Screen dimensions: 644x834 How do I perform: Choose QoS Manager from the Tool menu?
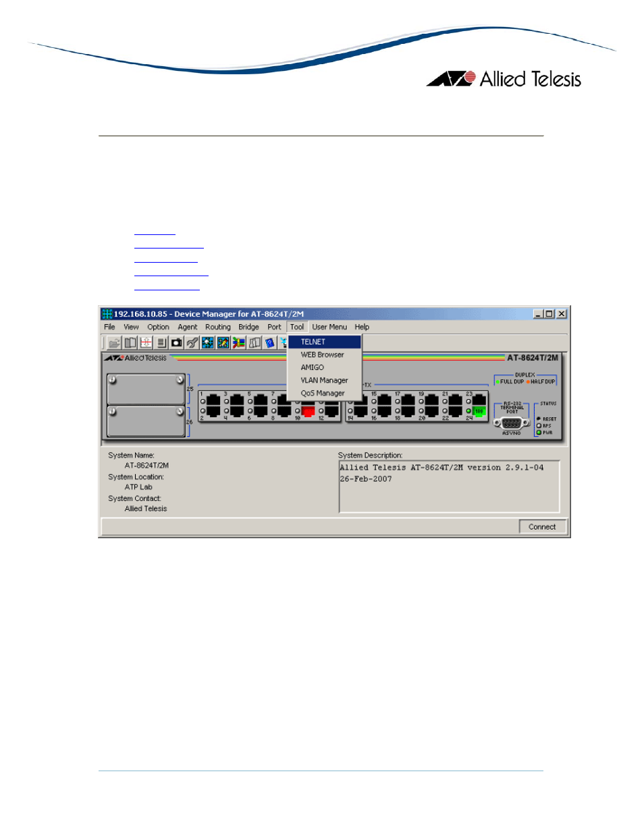(x=325, y=393)
